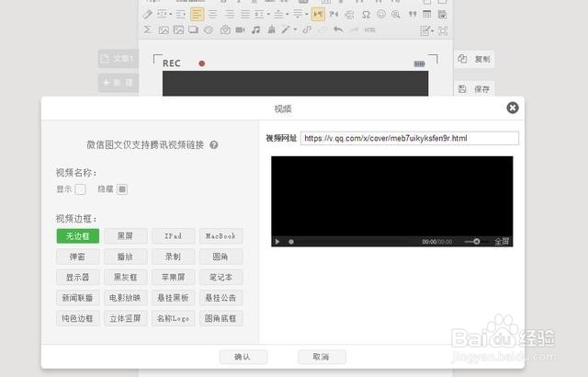Click the undo arrow icon

click(338, 29)
